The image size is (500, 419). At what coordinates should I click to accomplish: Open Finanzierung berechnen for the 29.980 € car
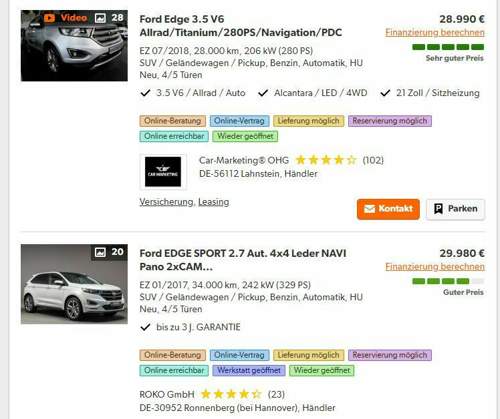435,267
